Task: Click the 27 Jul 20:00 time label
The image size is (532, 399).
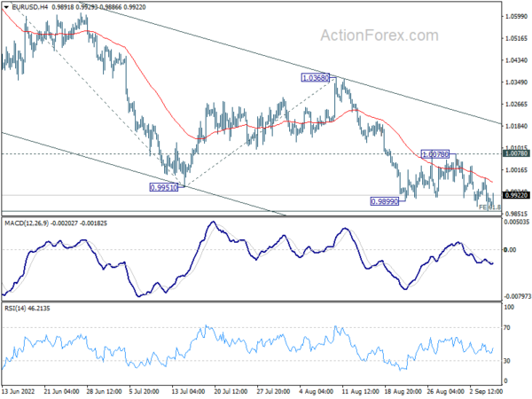Action: [x=274, y=391]
